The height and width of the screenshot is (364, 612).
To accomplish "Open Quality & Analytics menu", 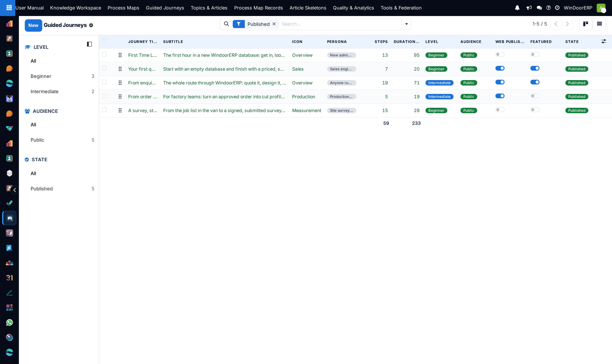I will tap(353, 8).
